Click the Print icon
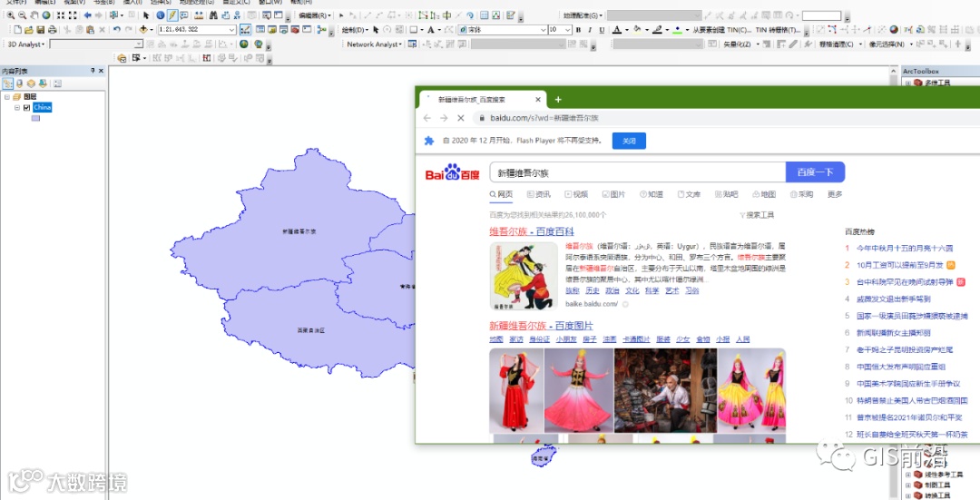The height and width of the screenshot is (500, 980). coord(53,29)
